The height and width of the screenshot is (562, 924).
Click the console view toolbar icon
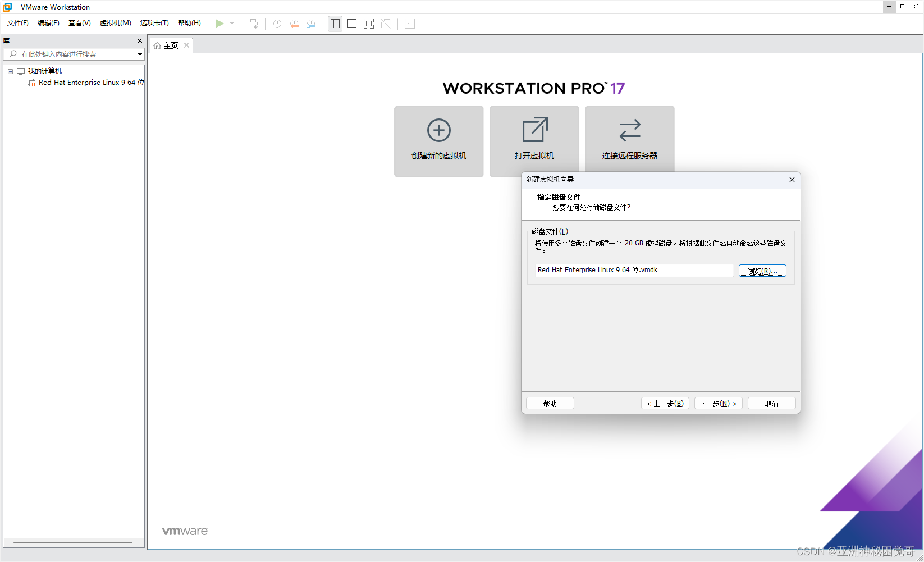click(x=410, y=24)
